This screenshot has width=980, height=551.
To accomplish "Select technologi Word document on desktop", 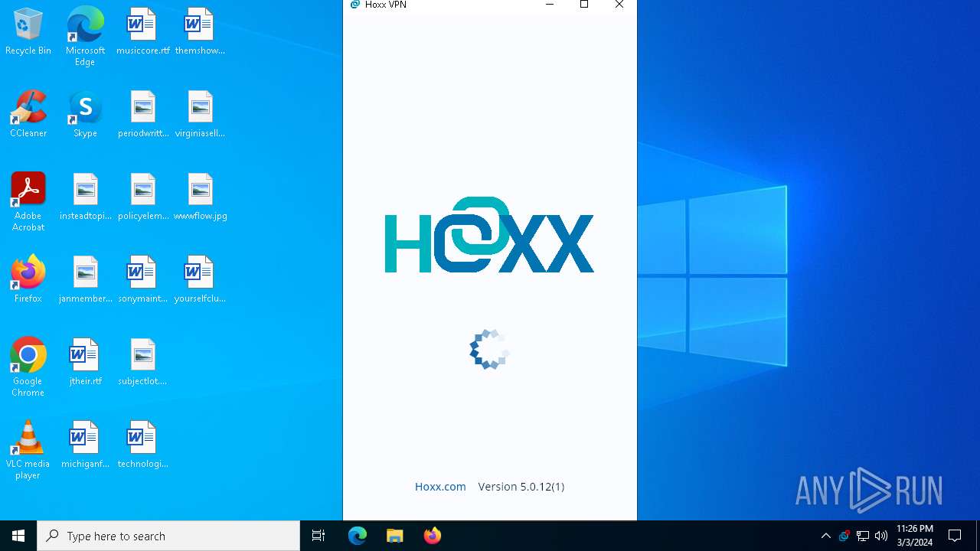I will [142, 445].
